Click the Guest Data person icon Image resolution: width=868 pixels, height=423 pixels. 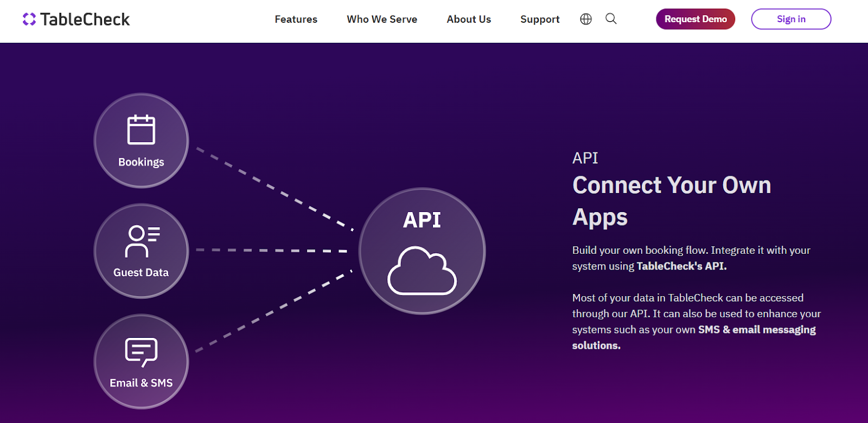[142, 241]
